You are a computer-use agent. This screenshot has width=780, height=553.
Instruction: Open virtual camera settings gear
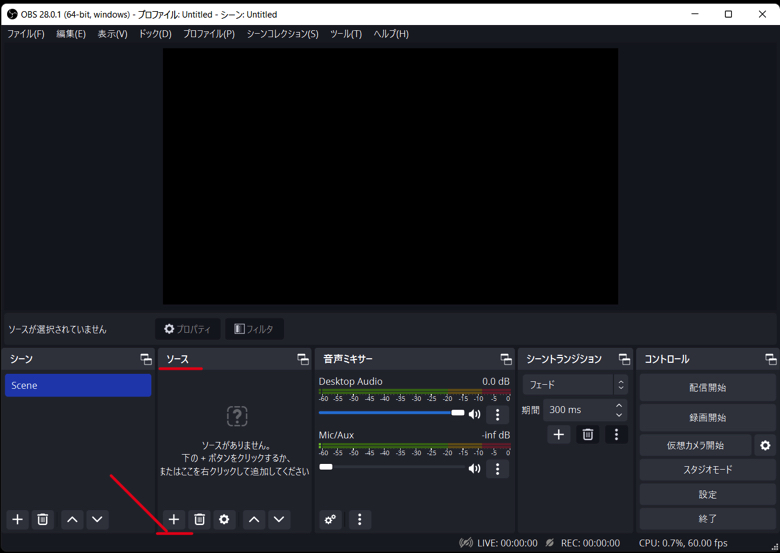(x=765, y=445)
